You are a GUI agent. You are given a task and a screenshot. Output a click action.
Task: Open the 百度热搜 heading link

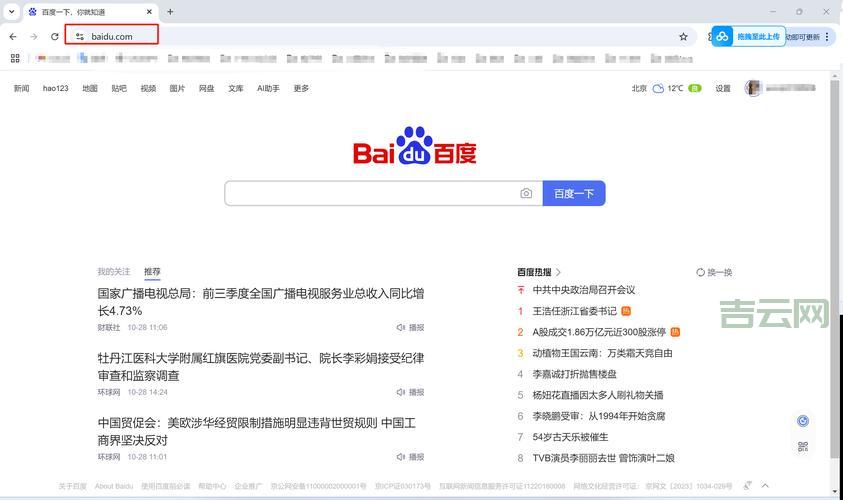point(534,272)
